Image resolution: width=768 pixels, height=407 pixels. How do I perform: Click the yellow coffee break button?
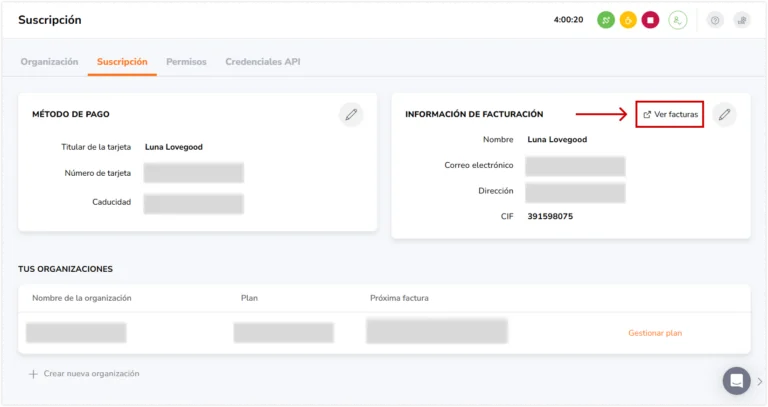pyautogui.click(x=628, y=20)
